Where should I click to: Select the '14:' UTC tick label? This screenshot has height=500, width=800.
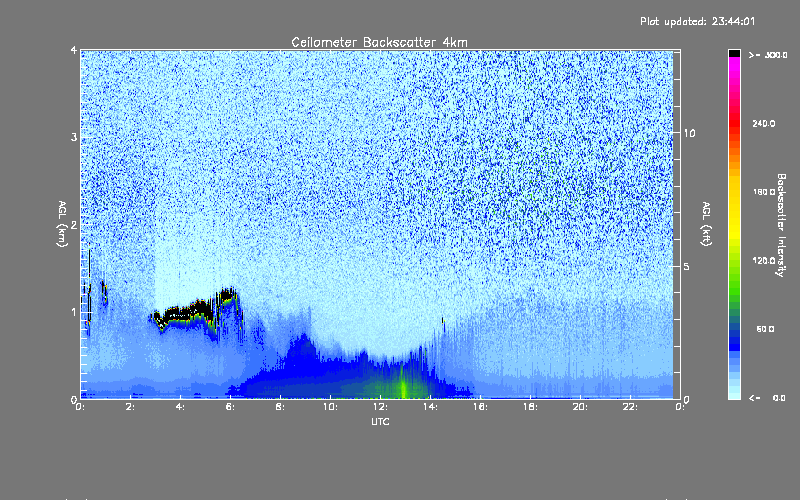430,407
